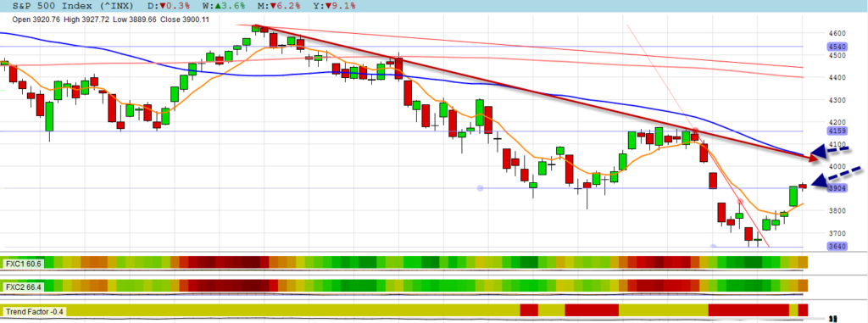This screenshot has width=868, height=323.
Task: Click the weekly change W: 3.6% value
Action: (x=224, y=6)
